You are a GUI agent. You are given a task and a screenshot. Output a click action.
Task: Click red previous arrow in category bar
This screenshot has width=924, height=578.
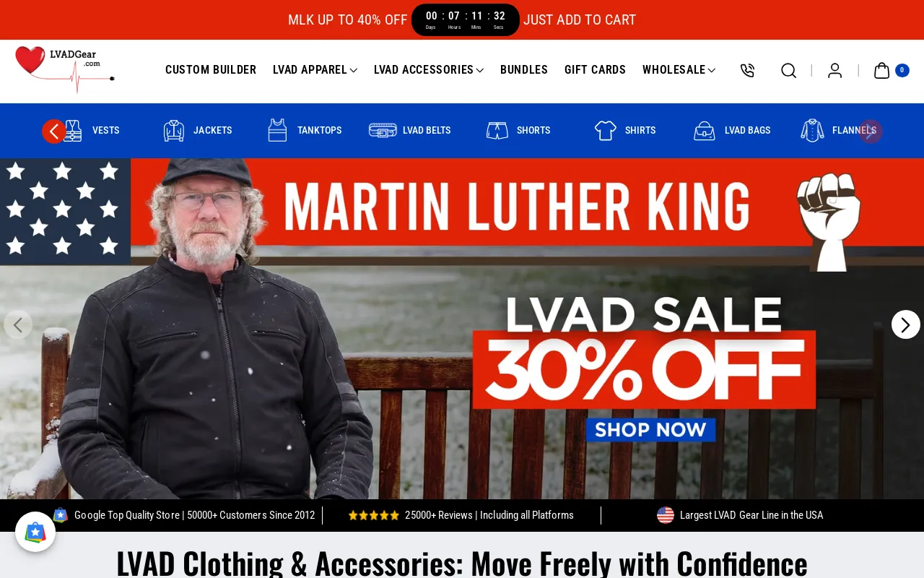[54, 131]
